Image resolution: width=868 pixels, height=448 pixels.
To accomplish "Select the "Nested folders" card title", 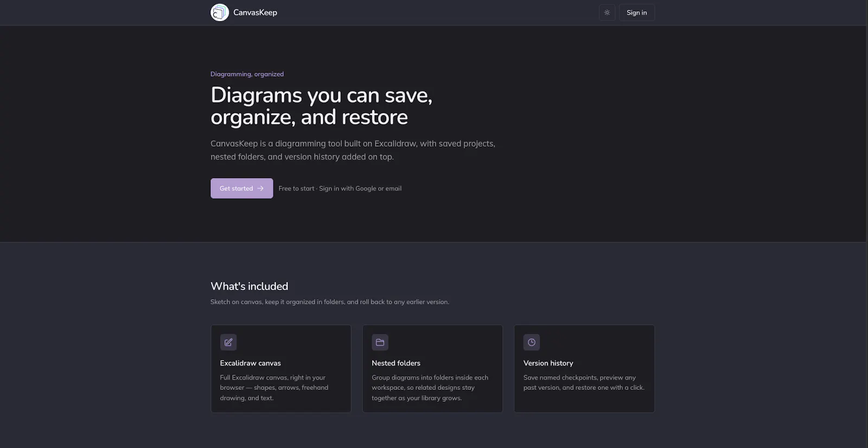I will click(396, 363).
